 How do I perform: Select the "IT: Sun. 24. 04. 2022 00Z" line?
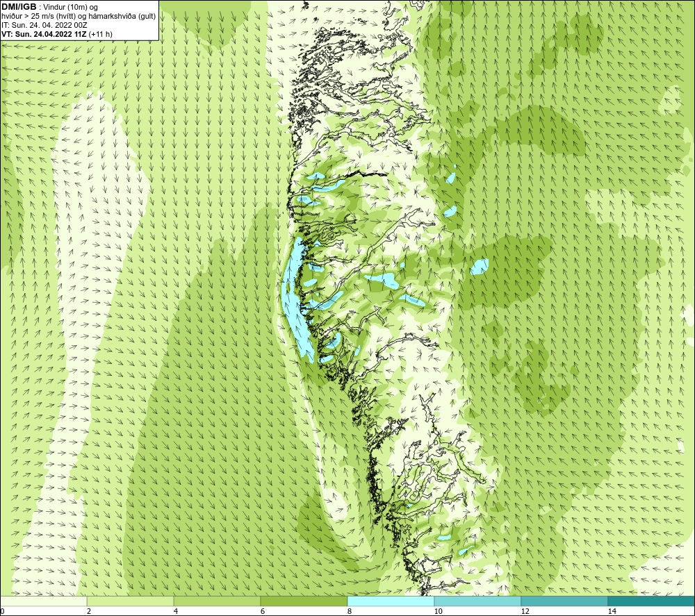(44, 25)
